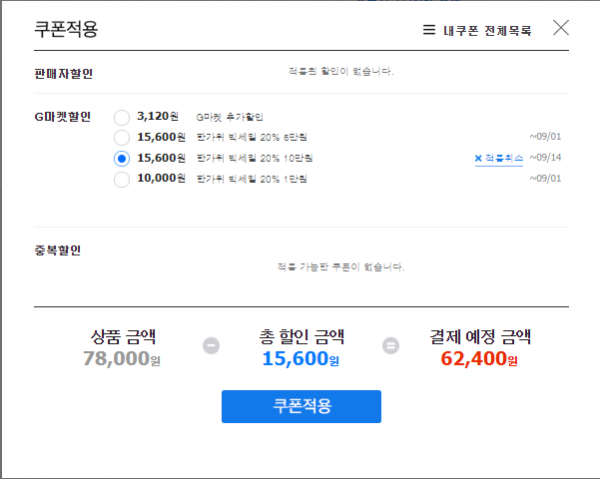Screen dimensions: 600x479
Task: Click the 3,120원 amount label
Action: point(158,116)
